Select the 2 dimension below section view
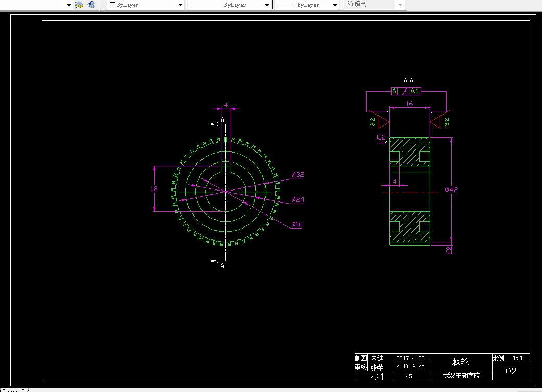 pos(449,250)
